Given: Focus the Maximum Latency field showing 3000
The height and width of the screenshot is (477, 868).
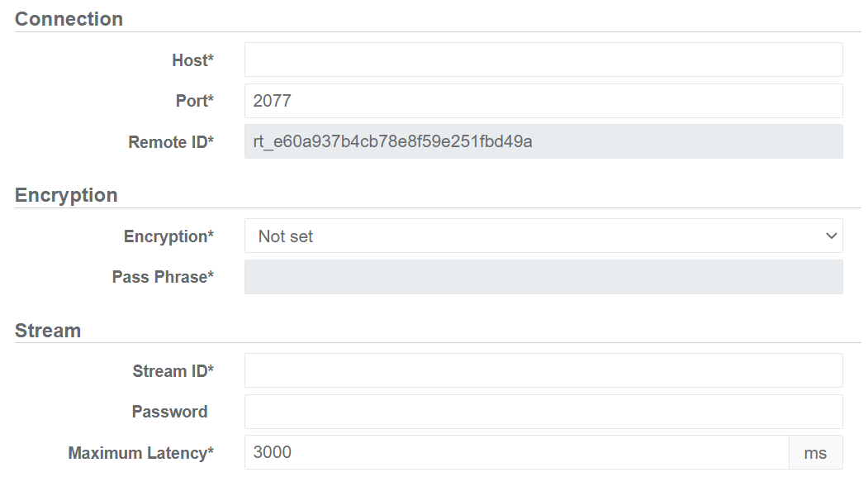Looking at the screenshot, I should 517,452.
